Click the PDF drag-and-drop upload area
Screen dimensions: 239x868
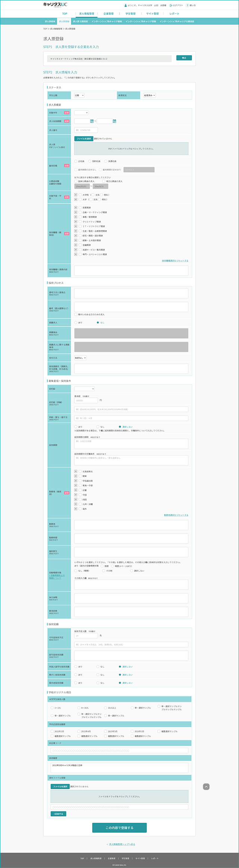[x=131, y=149]
